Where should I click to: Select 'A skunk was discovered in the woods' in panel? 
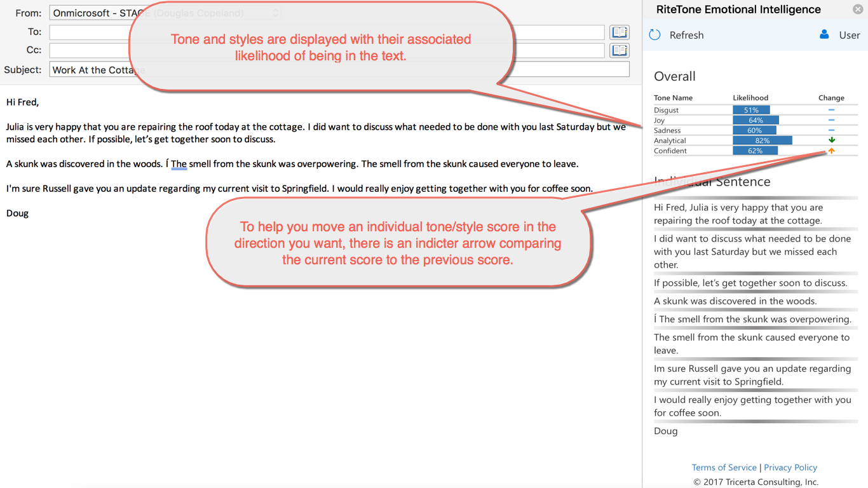tap(735, 301)
